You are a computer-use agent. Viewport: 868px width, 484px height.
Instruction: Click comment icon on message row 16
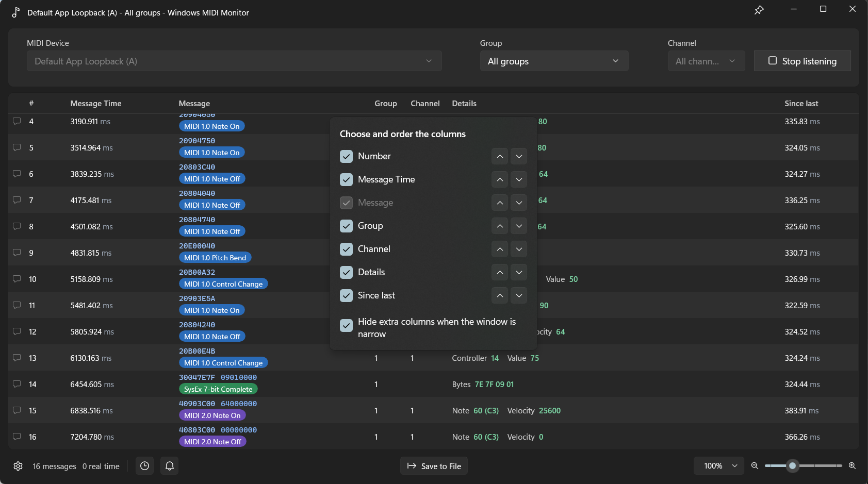(x=17, y=437)
